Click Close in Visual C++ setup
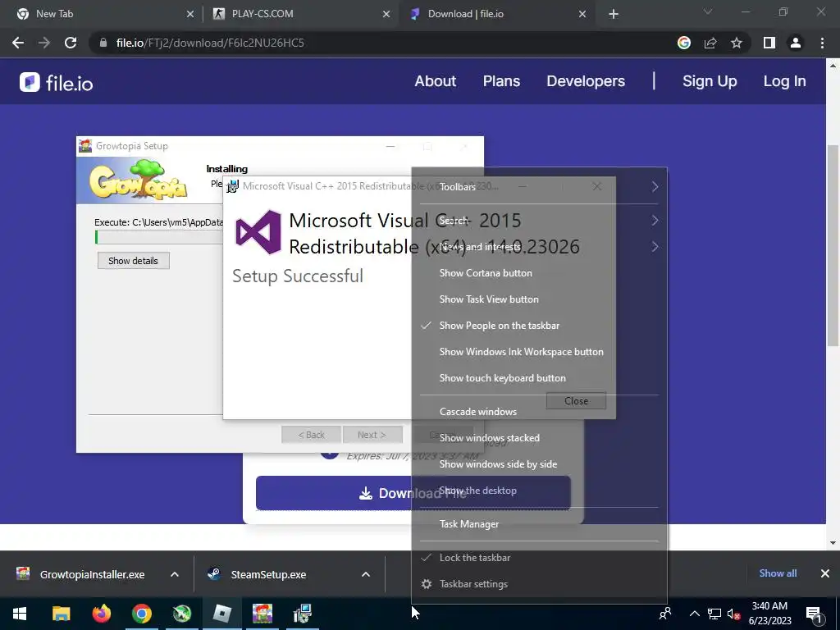 (x=576, y=400)
